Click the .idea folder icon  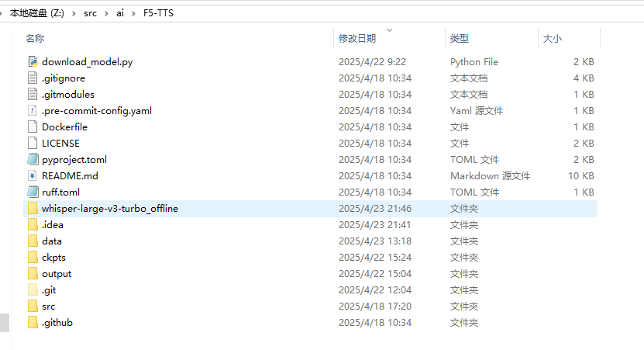[x=33, y=225]
